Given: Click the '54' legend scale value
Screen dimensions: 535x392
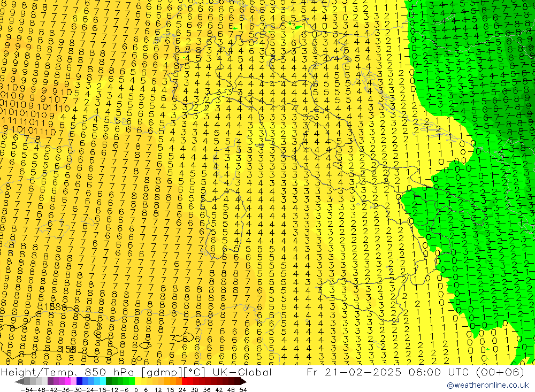Looking at the screenshot, I should click(x=243, y=390).
